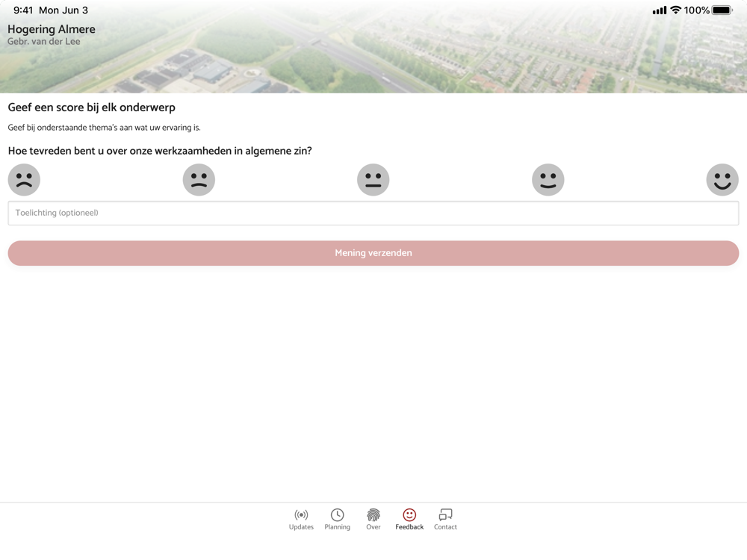
Task: Tap the Hogering Almere project title
Action: point(52,29)
